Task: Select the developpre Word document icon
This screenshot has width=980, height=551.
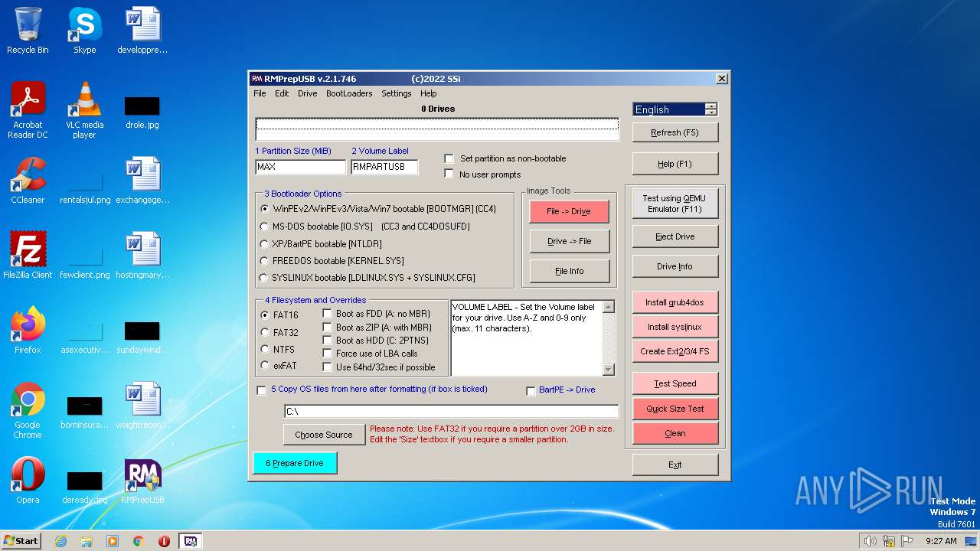Action: coord(142,31)
